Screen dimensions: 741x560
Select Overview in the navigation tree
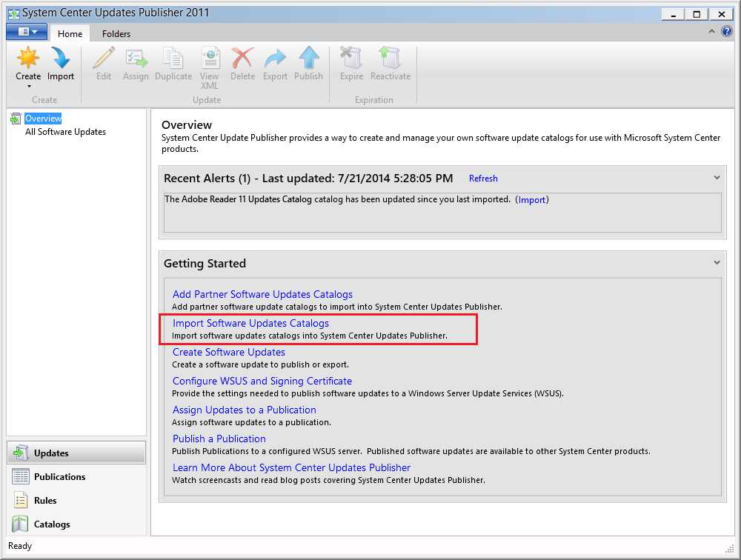[43, 119]
